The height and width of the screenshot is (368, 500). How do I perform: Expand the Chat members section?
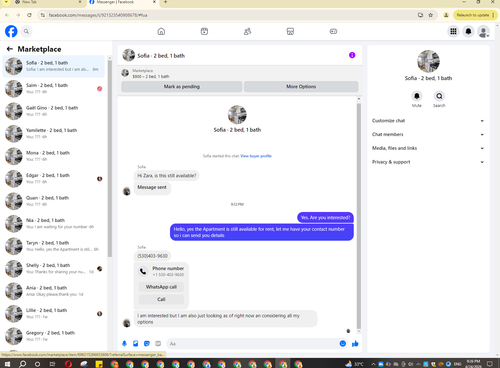click(x=428, y=134)
